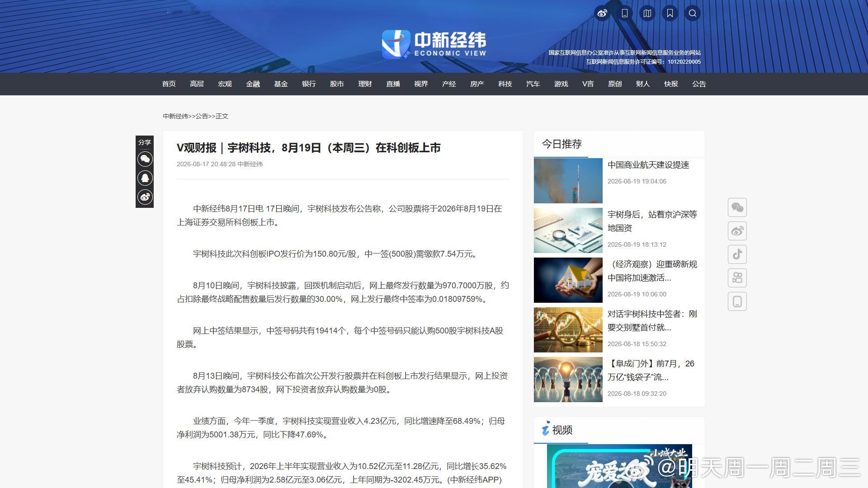868x488 pixels.
Task: Share to Weibo from the 分享 panel
Action: (x=145, y=197)
